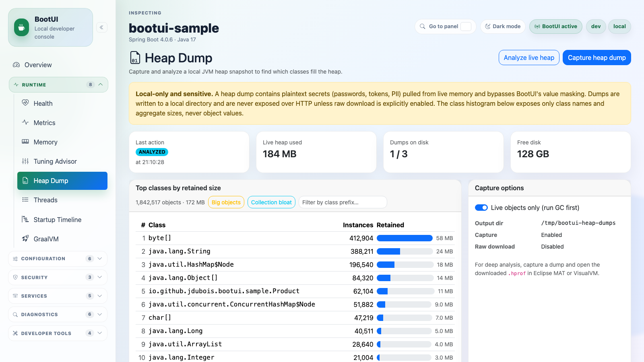The height and width of the screenshot is (362, 644).
Task: Click the GraalVM rocket icon
Action: 25,239
